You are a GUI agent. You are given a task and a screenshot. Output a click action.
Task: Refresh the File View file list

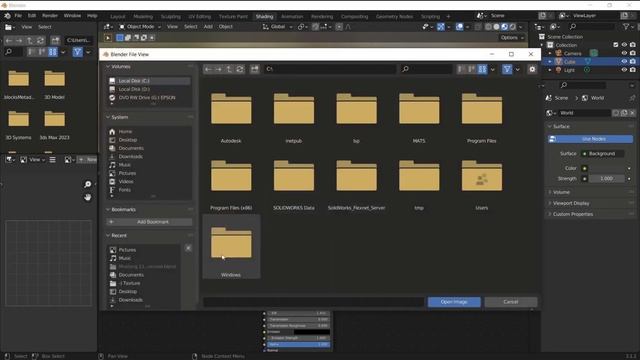240,69
